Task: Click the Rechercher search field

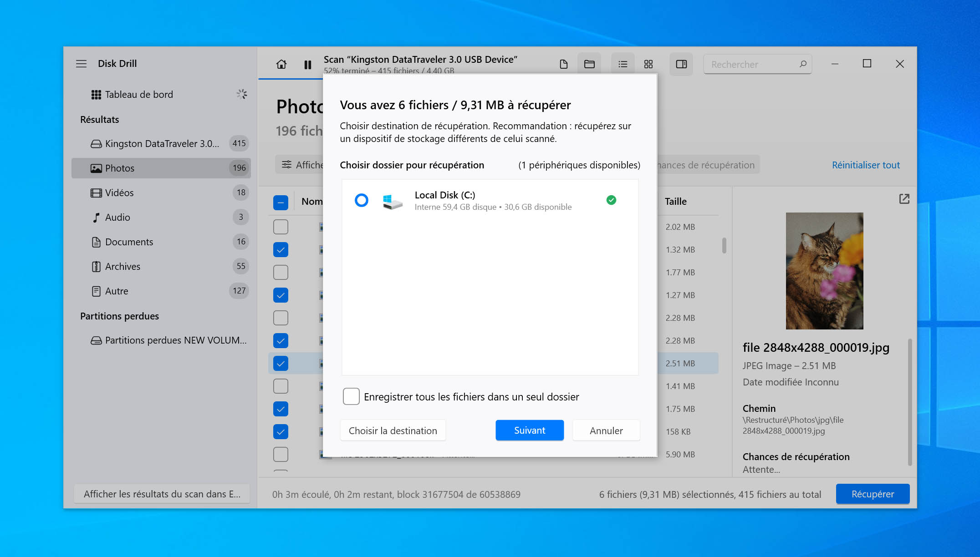Action: (757, 64)
